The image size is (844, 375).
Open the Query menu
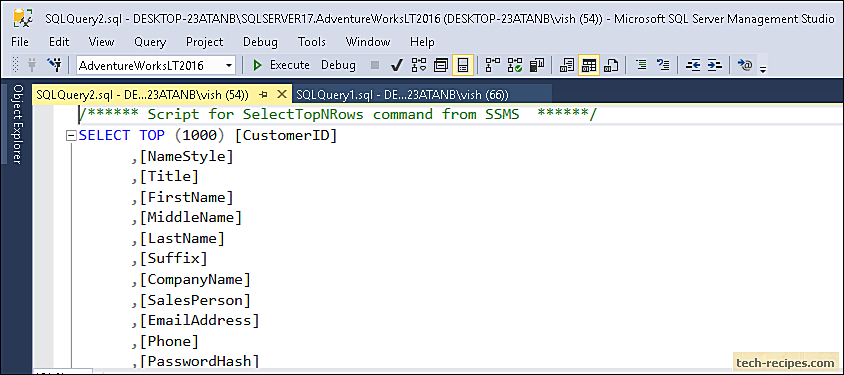150,41
